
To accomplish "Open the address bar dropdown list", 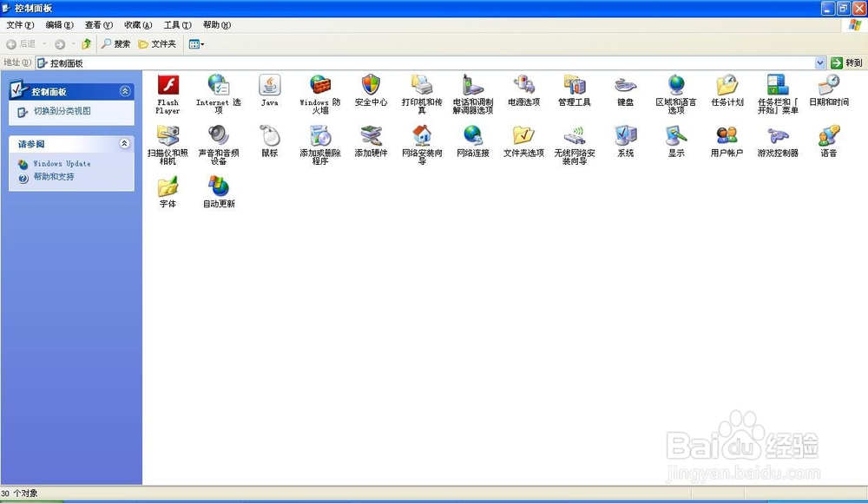I will [818, 62].
